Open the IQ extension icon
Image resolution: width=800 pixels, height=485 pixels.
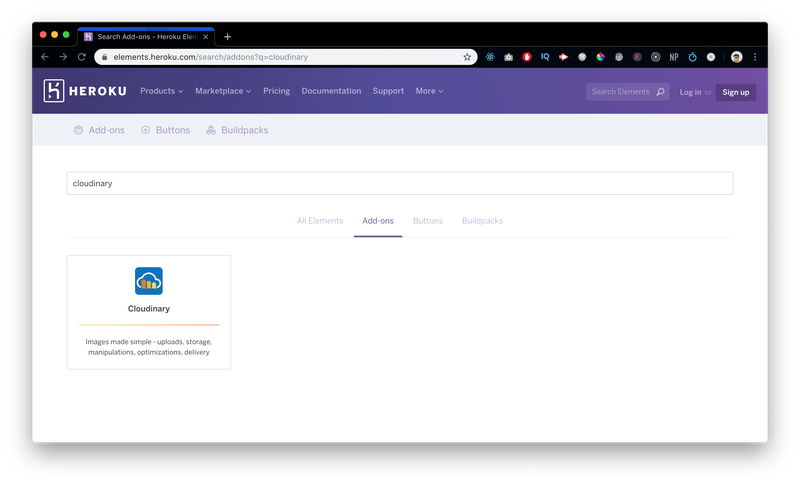pyautogui.click(x=545, y=57)
